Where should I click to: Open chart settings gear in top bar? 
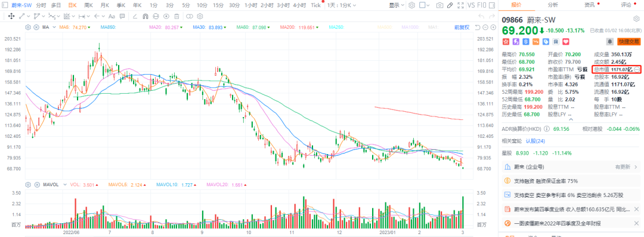(x=411, y=5)
